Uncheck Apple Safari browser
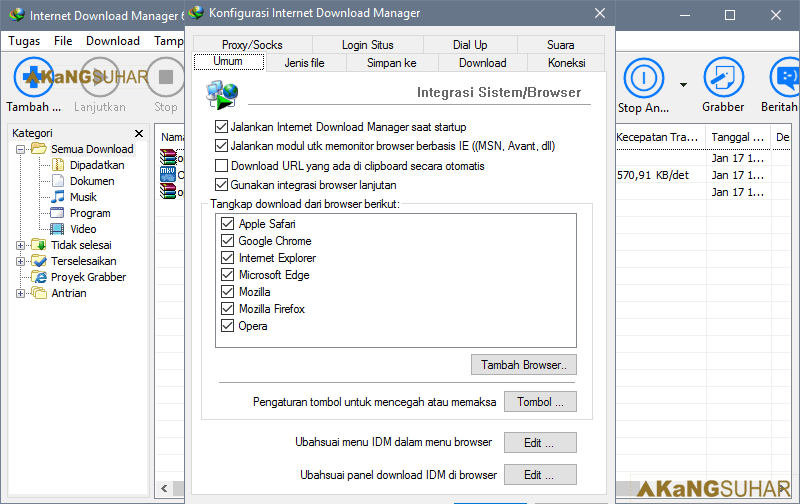The width and height of the screenshot is (800, 504). pyautogui.click(x=228, y=223)
